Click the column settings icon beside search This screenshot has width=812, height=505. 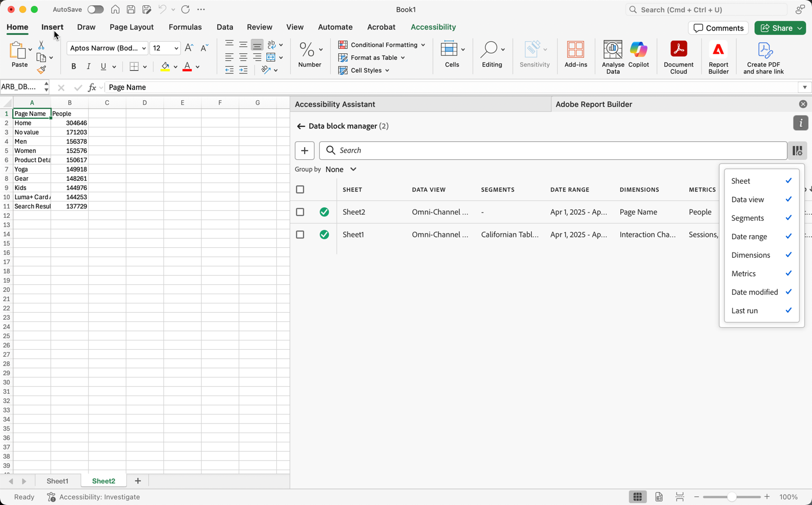[798, 151]
